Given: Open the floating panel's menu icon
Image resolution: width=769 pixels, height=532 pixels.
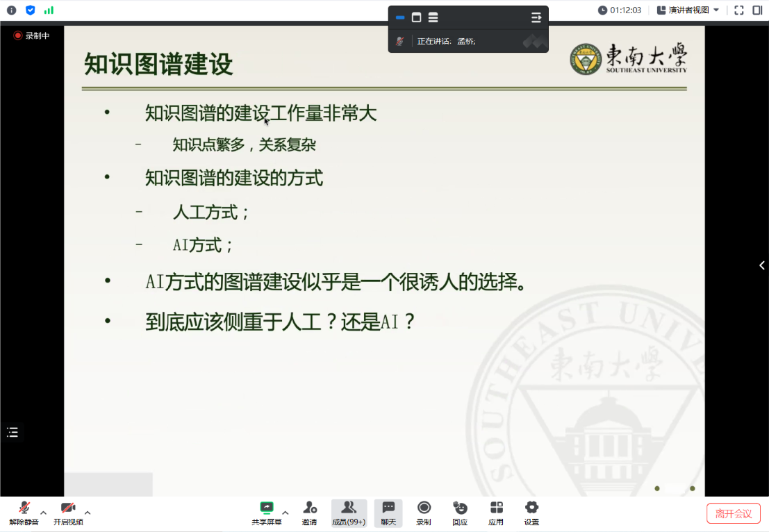Looking at the screenshot, I should [x=536, y=17].
